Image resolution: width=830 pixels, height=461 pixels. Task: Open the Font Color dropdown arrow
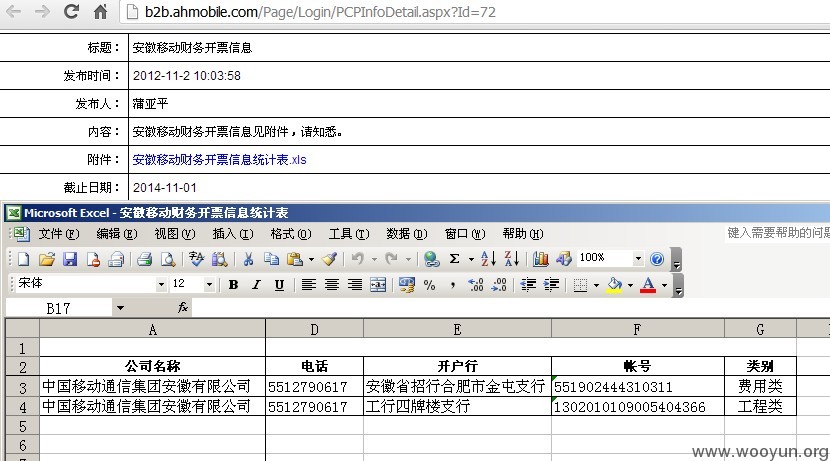pyautogui.click(x=664, y=285)
